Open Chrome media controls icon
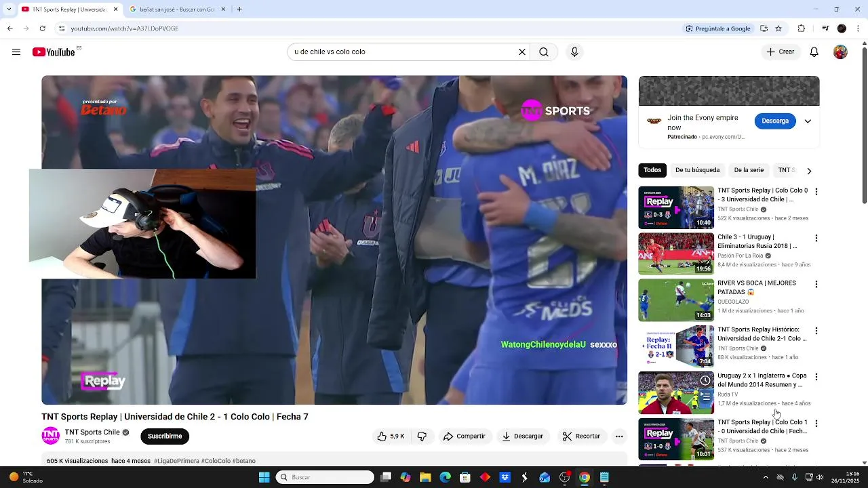Image resolution: width=868 pixels, height=488 pixels. [825, 28]
